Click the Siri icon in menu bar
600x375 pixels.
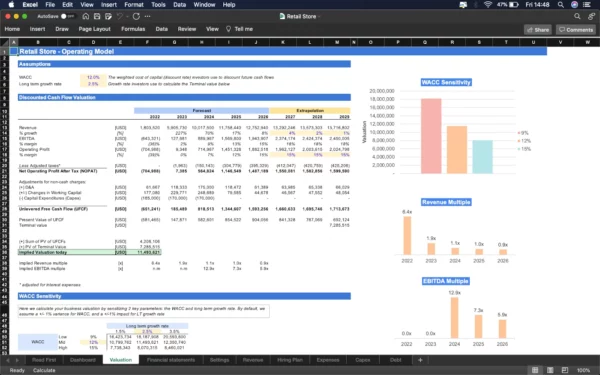pos(574,5)
